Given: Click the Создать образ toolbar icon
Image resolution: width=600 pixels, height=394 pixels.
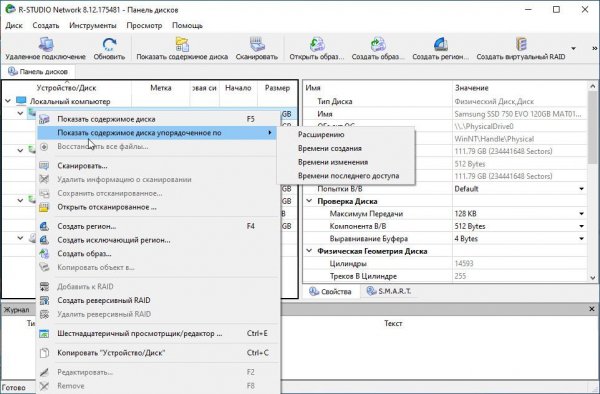Looking at the screenshot, I should (x=378, y=44).
